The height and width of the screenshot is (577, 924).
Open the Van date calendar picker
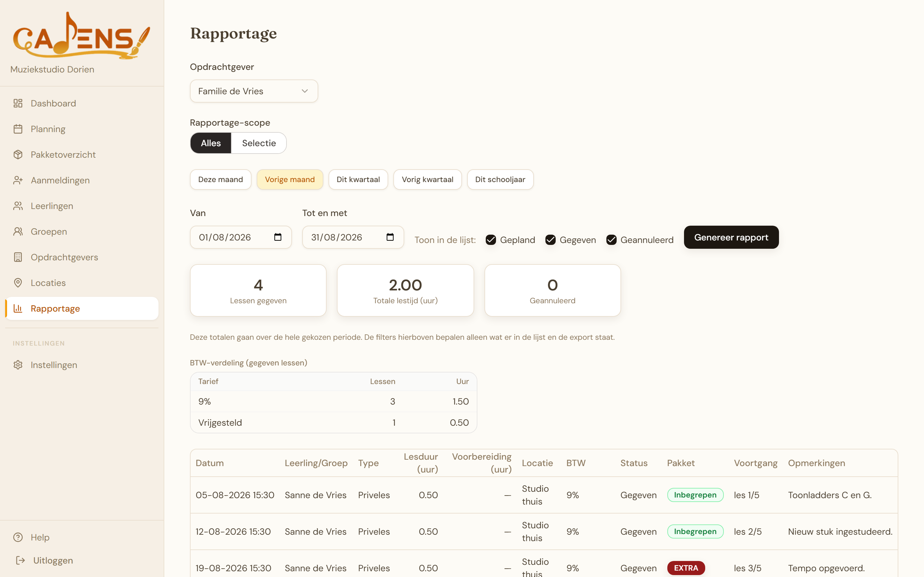pyautogui.click(x=278, y=237)
